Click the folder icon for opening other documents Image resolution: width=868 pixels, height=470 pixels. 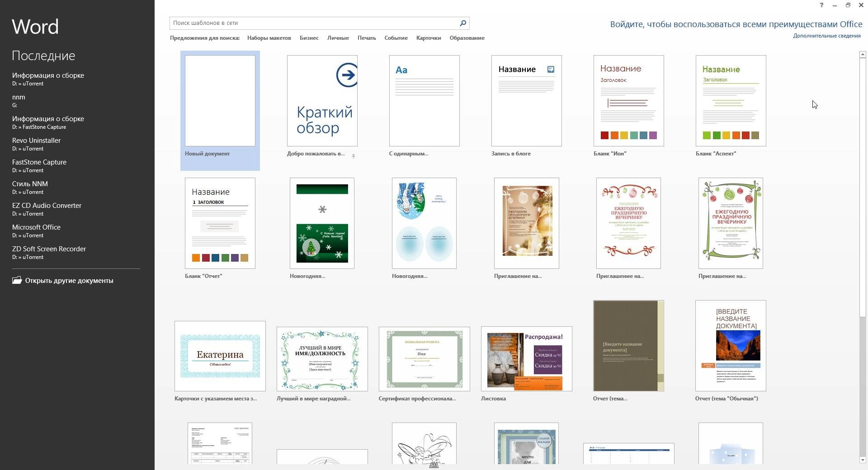point(17,280)
